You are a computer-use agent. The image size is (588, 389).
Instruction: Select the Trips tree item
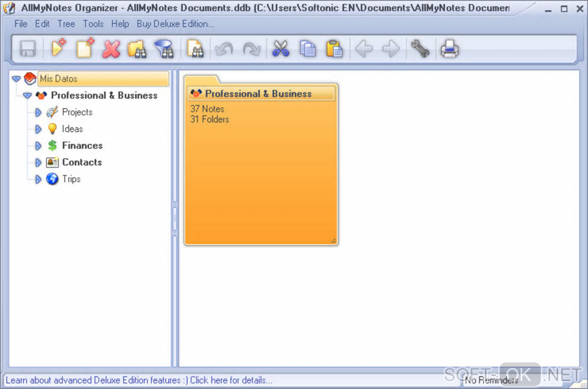pos(71,179)
